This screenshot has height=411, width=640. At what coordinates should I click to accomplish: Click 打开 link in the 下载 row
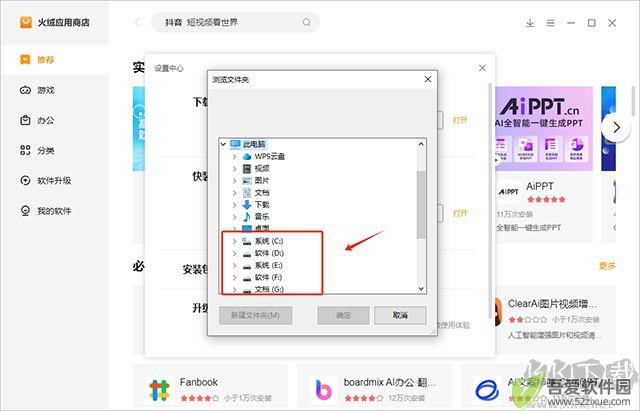[x=460, y=120]
